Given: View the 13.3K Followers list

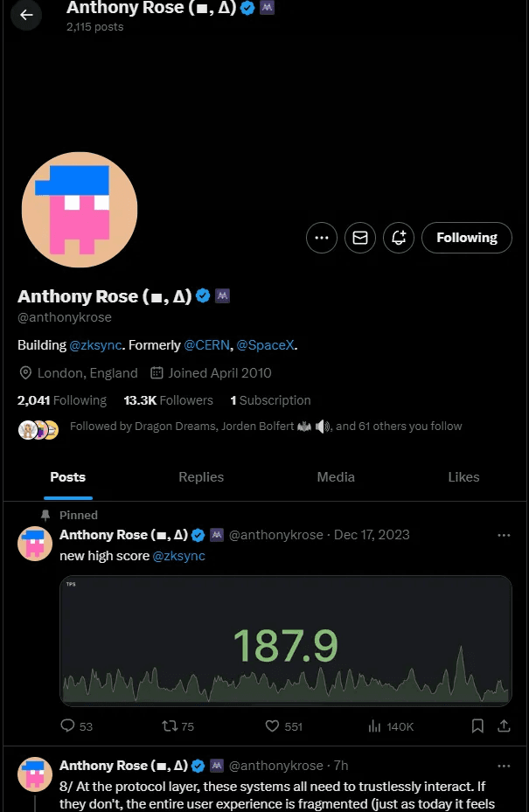Looking at the screenshot, I should click(x=169, y=400).
